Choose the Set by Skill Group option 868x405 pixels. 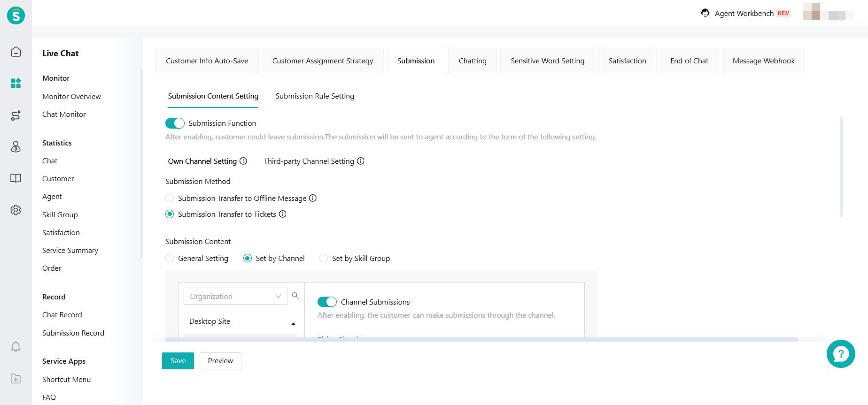[x=324, y=259]
